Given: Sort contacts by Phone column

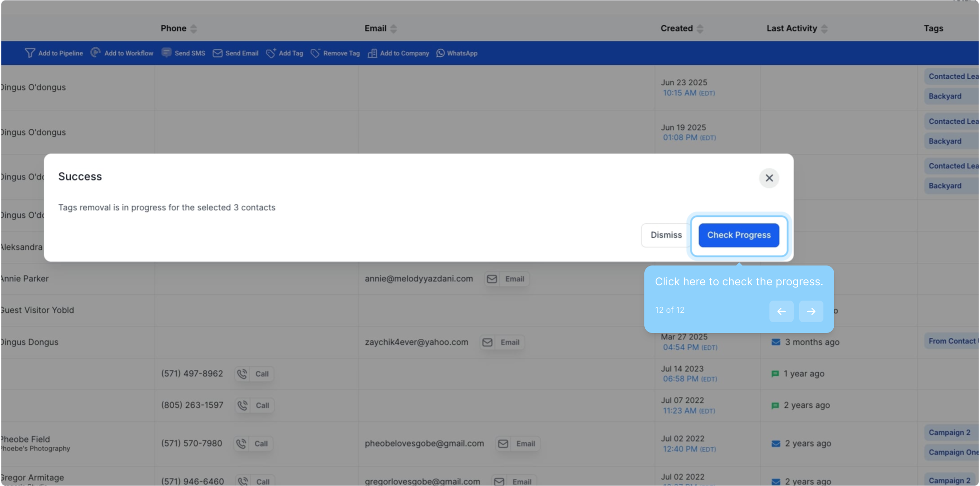Looking at the screenshot, I should pyautogui.click(x=193, y=29).
